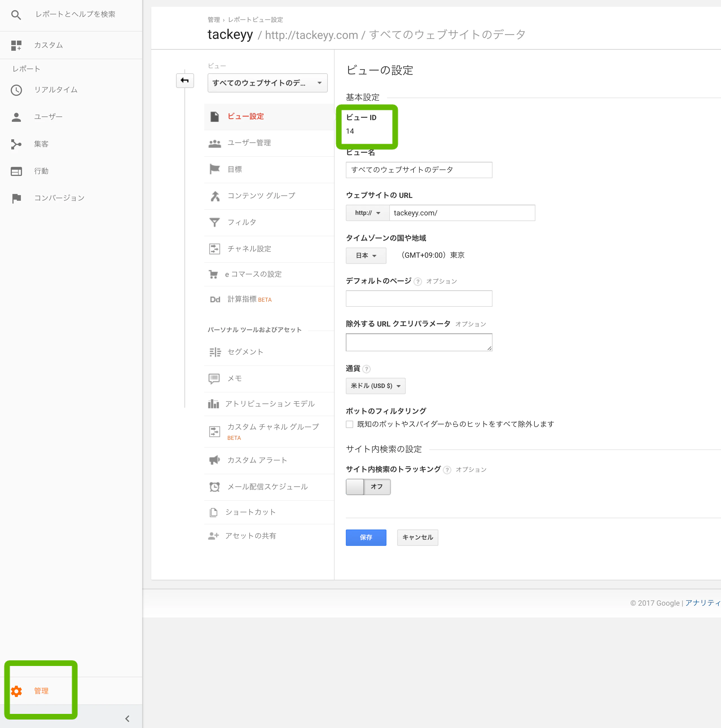Collapse the left sidebar with chevron

[x=128, y=718]
